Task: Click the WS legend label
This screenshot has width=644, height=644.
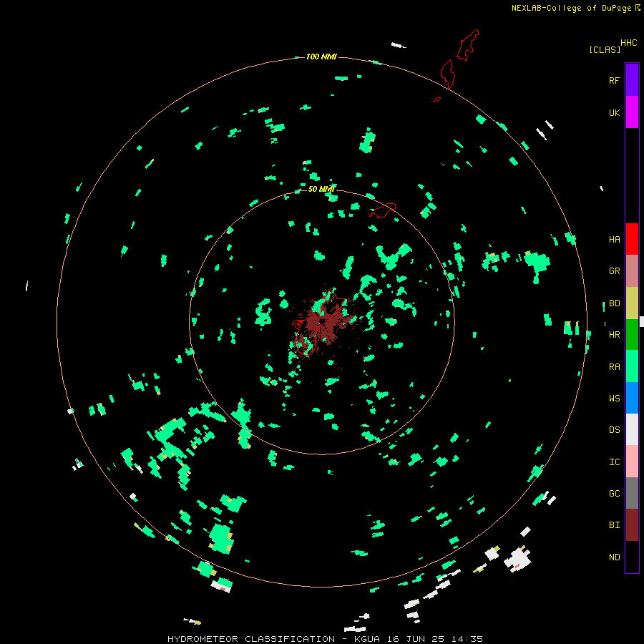Action: (x=614, y=399)
